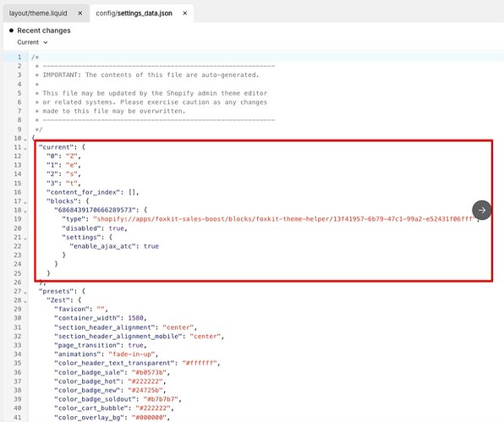Click the "0": "Z" line
This screenshot has width=504, height=422.
[63, 156]
